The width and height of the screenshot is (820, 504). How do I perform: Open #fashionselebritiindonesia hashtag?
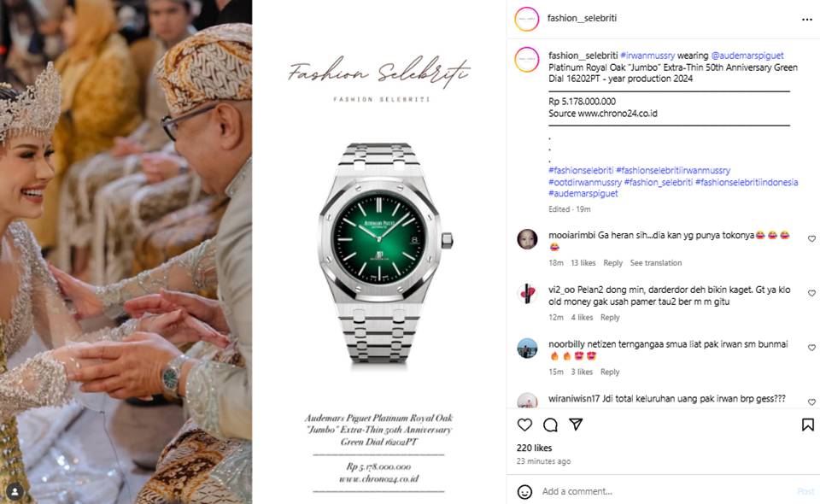[747, 182]
